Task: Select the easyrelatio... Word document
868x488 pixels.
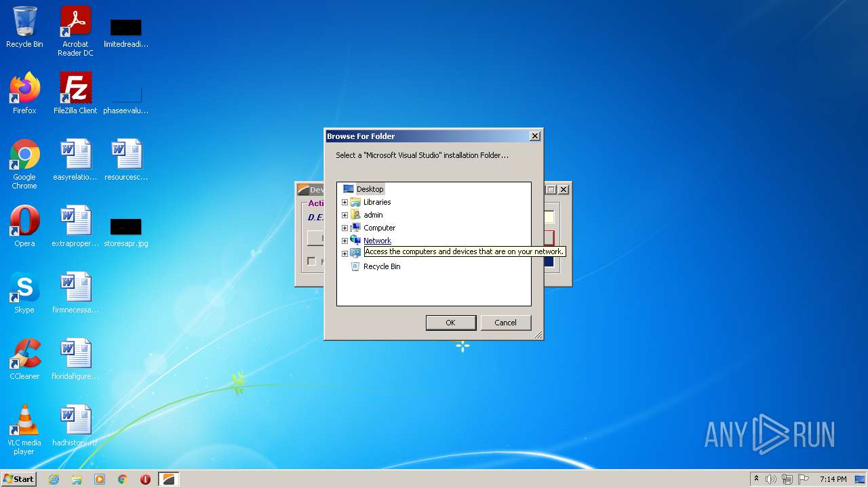Action: click(75, 161)
